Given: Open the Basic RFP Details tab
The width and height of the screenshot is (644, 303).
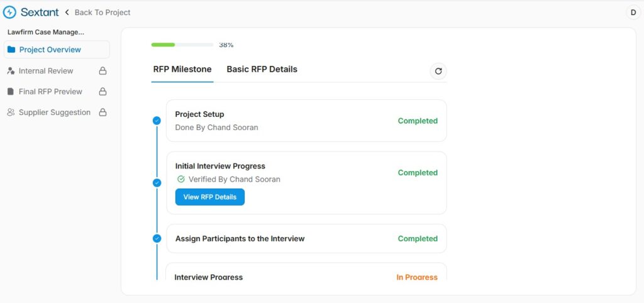Looking at the screenshot, I should coord(262,69).
